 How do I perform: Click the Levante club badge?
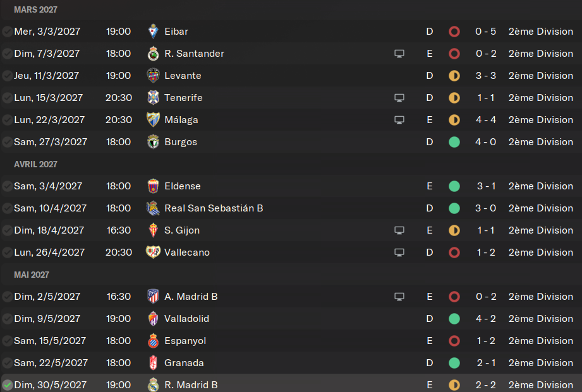(153, 76)
